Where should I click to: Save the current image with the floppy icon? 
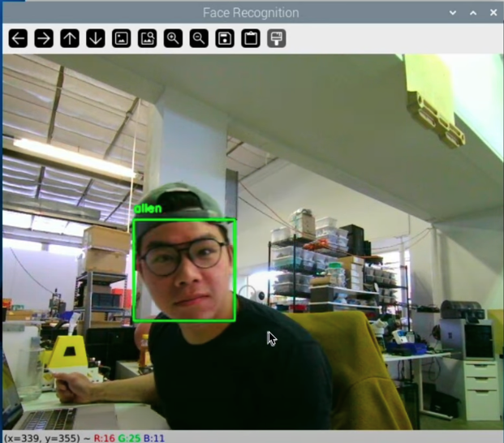[x=225, y=38]
